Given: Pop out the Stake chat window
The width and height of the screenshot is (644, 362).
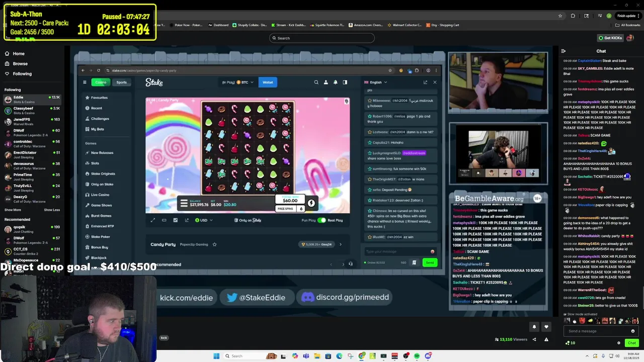Looking at the screenshot, I should (425, 82).
